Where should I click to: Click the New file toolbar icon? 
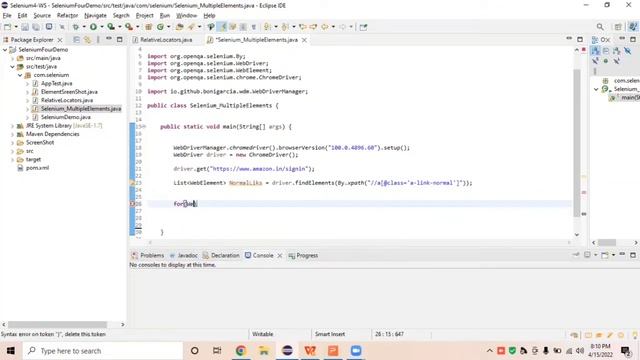click(7, 27)
